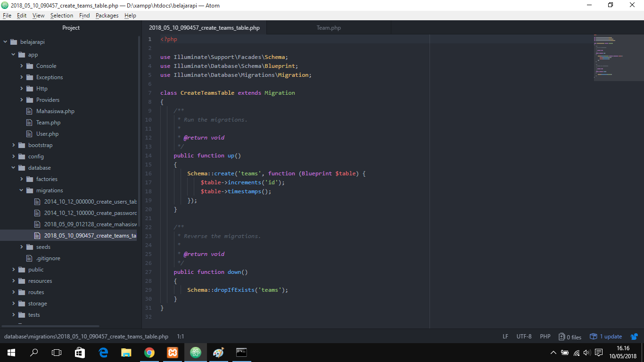The image size is (644, 362).
Task: Click the blue Teletype squirrel icon
Action: [634, 336]
